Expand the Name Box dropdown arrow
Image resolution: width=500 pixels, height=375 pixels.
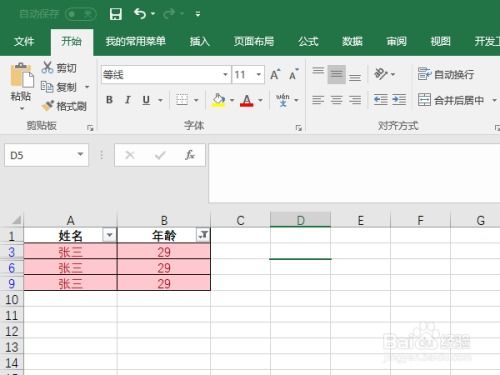pos(80,154)
